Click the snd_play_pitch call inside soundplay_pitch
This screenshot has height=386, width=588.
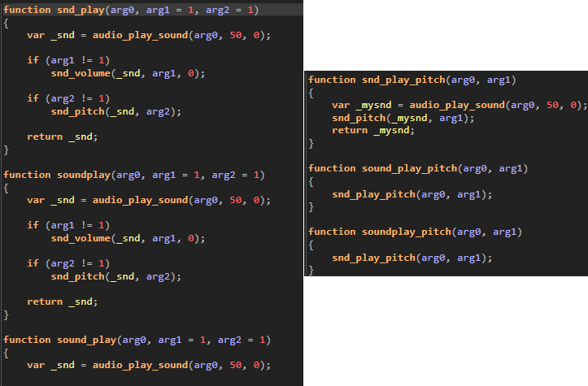pyautogui.click(x=412, y=258)
